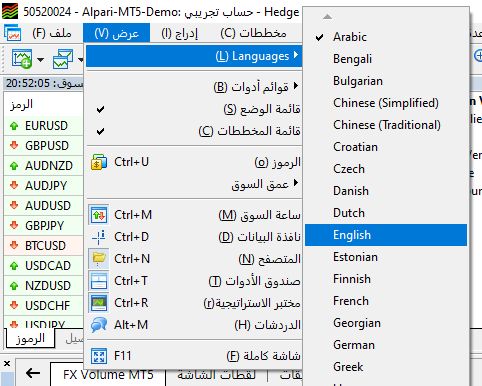Switch to the FX Volume MT5 tab
The width and height of the screenshot is (482, 386).
coord(108,375)
